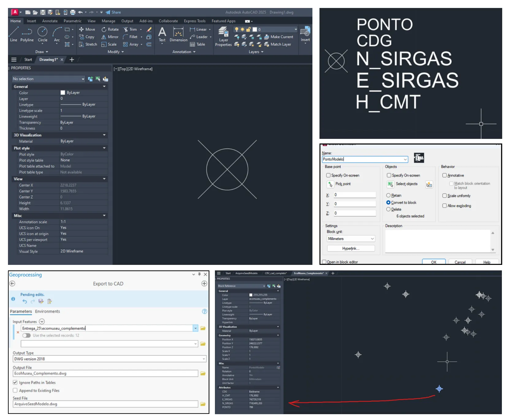This screenshot has height=420, width=512.
Task: Click the Mirror tool
Action: coord(110,37)
